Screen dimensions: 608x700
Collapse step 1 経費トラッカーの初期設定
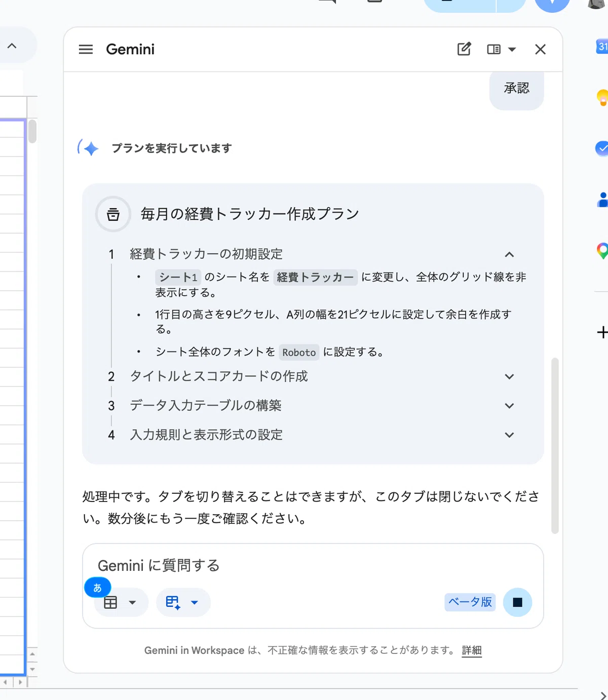[x=509, y=254]
